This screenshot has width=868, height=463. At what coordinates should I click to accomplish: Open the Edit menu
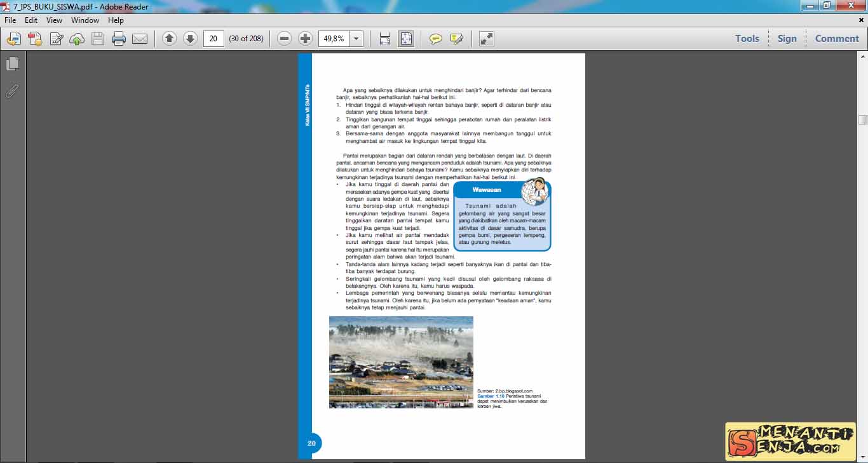[31, 20]
